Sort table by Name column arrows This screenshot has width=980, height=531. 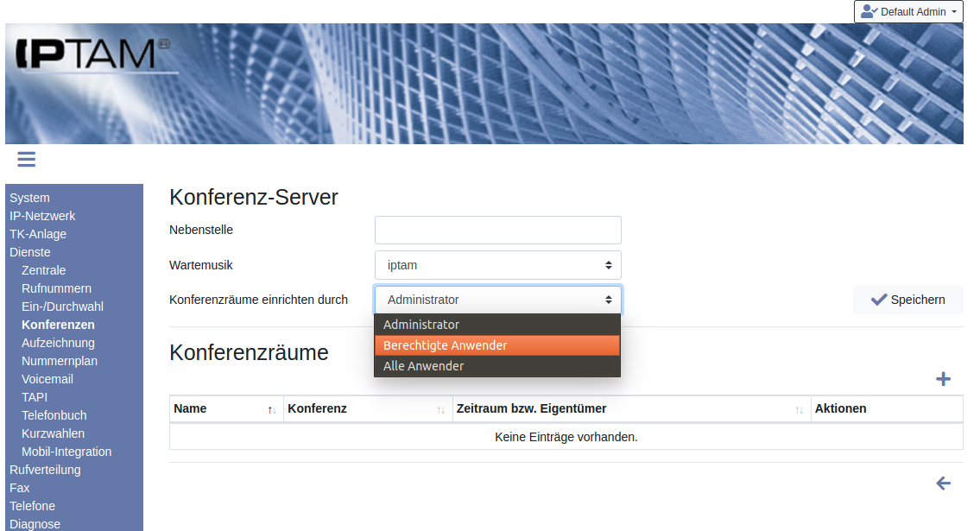(x=271, y=409)
